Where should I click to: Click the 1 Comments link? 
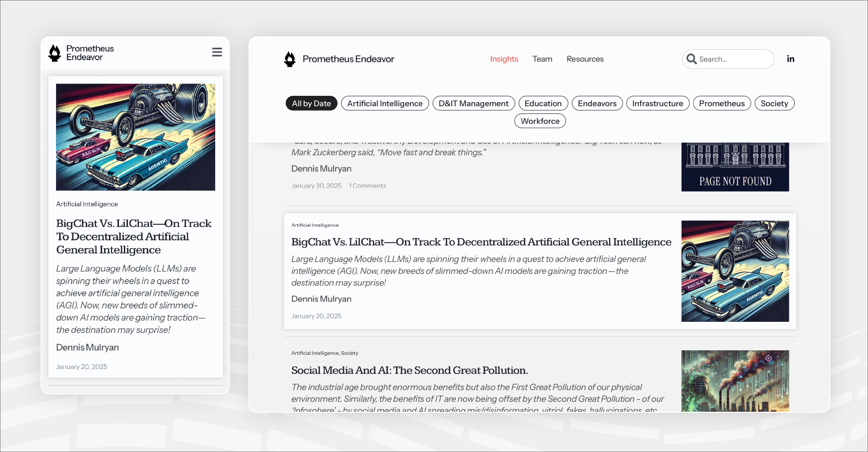367,186
